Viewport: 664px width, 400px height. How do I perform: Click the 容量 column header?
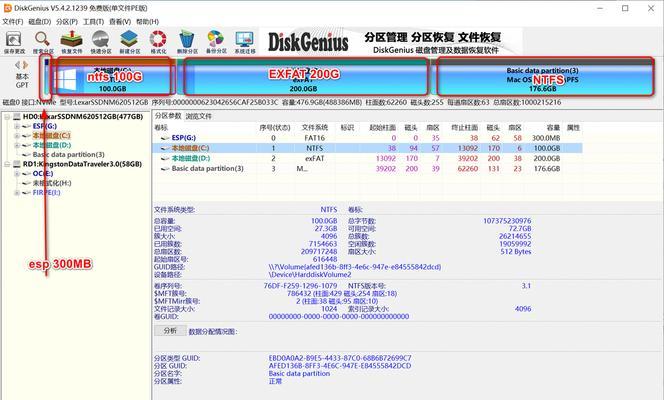pyautogui.click(x=553, y=127)
